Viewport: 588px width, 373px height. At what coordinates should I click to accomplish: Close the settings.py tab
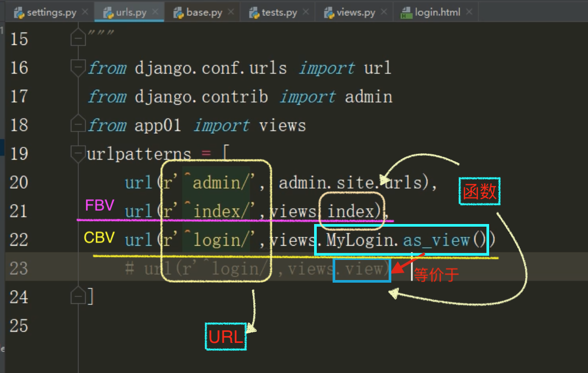click(x=85, y=12)
